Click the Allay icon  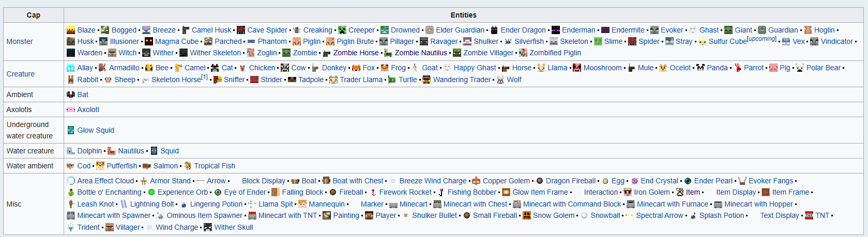(71, 68)
